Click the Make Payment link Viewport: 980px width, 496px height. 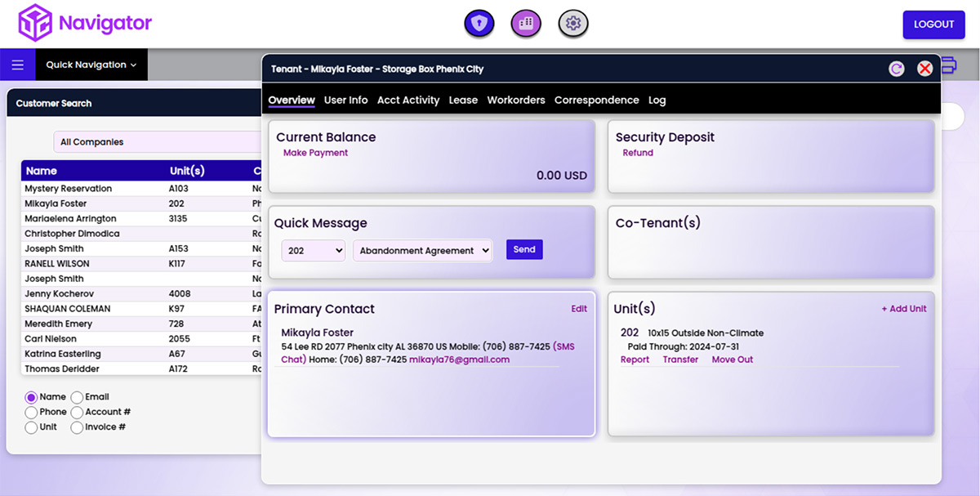pos(315,152)
